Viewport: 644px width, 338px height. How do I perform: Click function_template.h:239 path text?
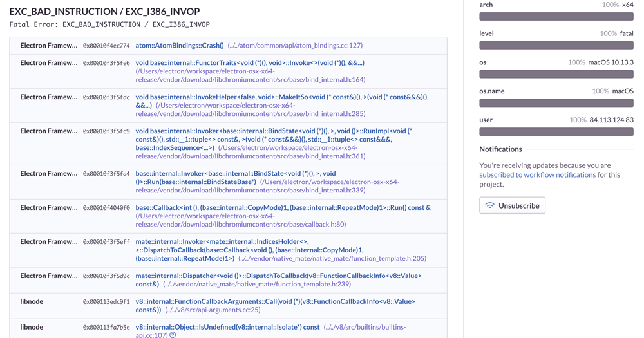click(257, 284)
